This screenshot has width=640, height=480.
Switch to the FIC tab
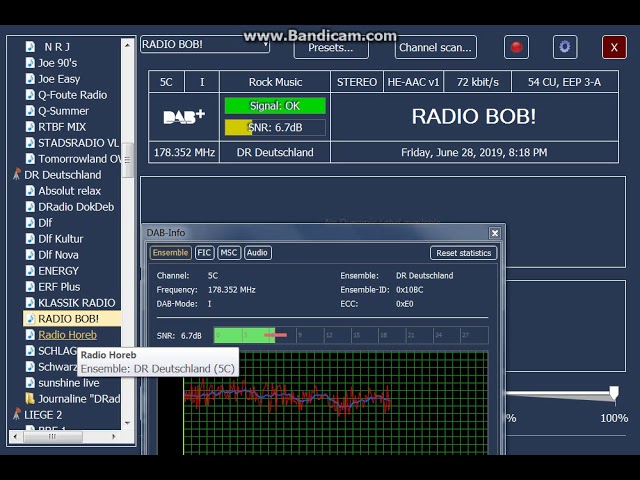coord(204,253)
